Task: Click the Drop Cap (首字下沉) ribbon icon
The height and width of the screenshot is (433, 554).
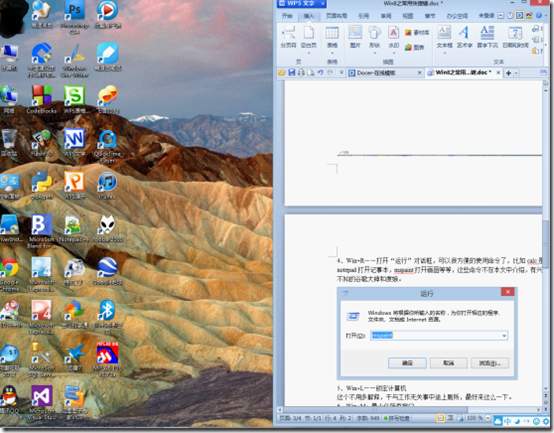Action: pos(487,37)
